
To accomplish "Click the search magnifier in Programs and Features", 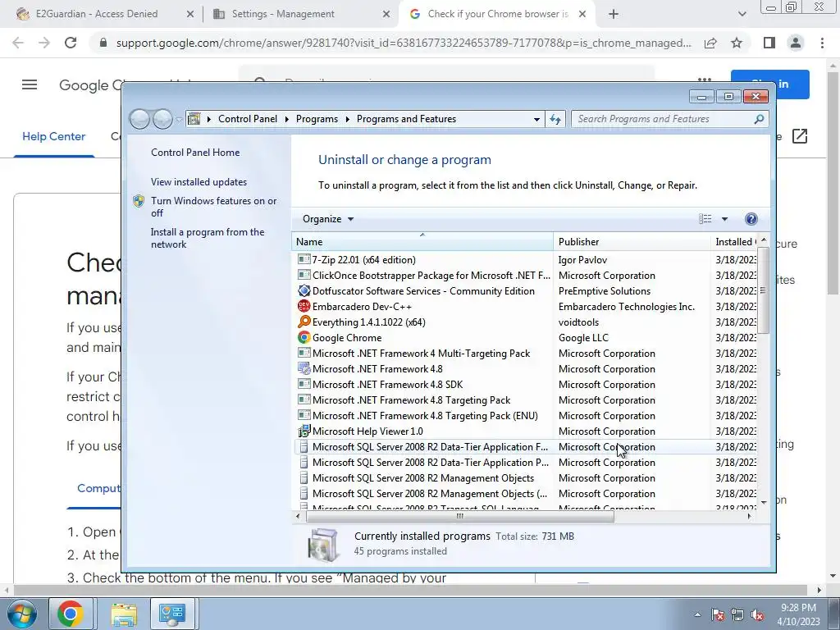I will click(x=759, y=119).
